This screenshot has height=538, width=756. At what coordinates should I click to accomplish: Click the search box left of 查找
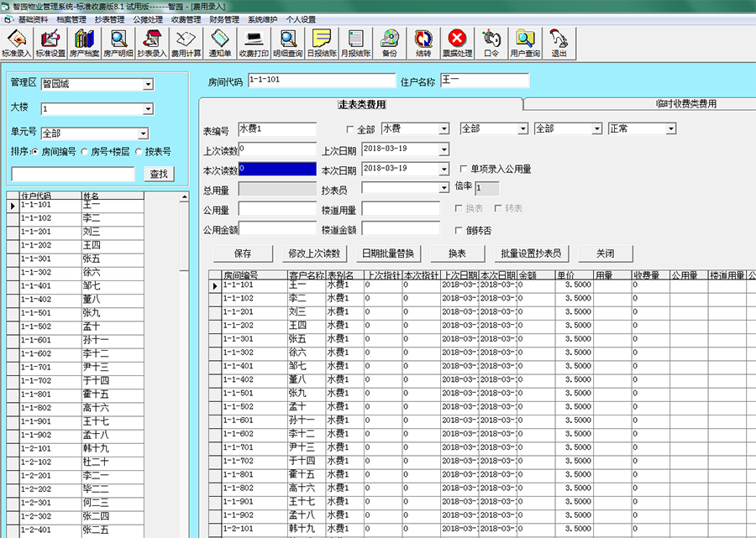click(x=73, y=174)
